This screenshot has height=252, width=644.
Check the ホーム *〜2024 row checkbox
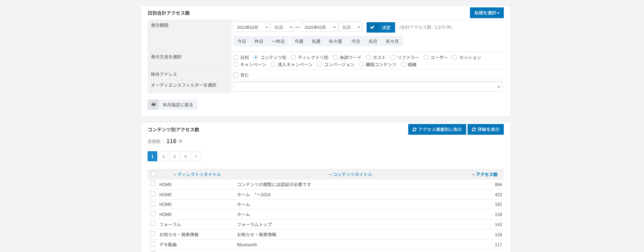pos(153,194)
